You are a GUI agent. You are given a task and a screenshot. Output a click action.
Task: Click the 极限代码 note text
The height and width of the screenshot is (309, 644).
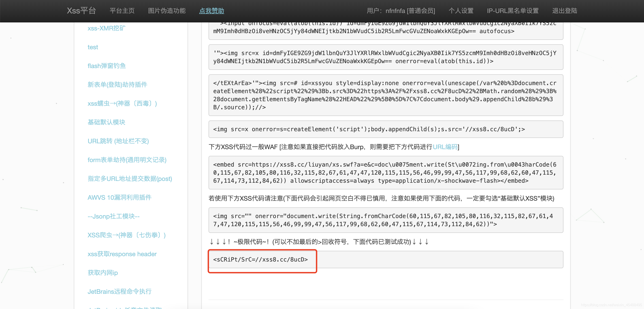pyautogui.click(x=319, y=242)
